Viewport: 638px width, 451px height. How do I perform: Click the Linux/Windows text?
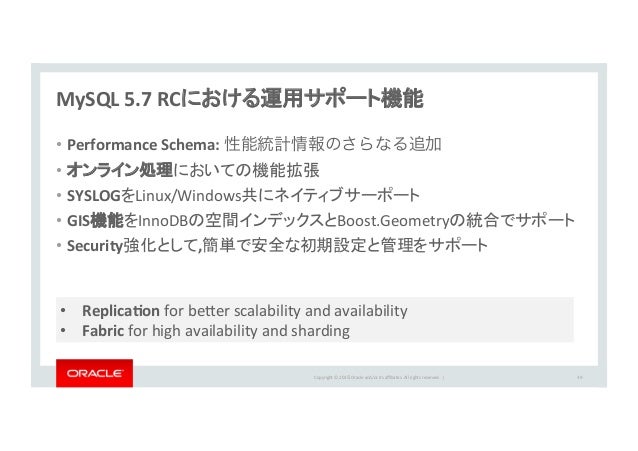pos(188,196)
